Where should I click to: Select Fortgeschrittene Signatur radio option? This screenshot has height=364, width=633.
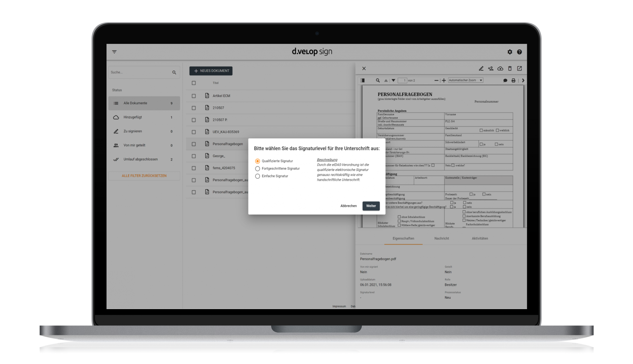pos(257,169)
